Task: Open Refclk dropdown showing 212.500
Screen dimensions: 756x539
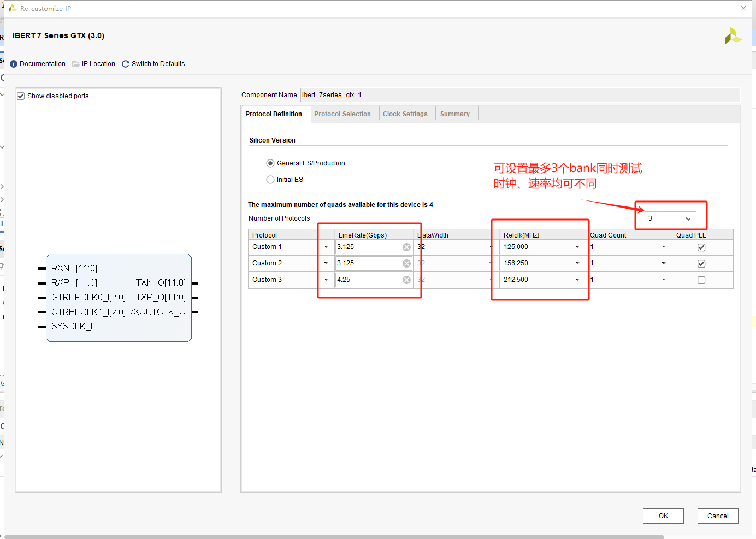Action: [x=577, y=280]
